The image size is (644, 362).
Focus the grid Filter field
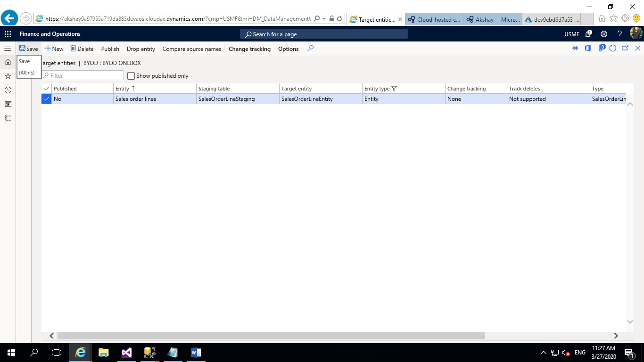pos(83,75)
